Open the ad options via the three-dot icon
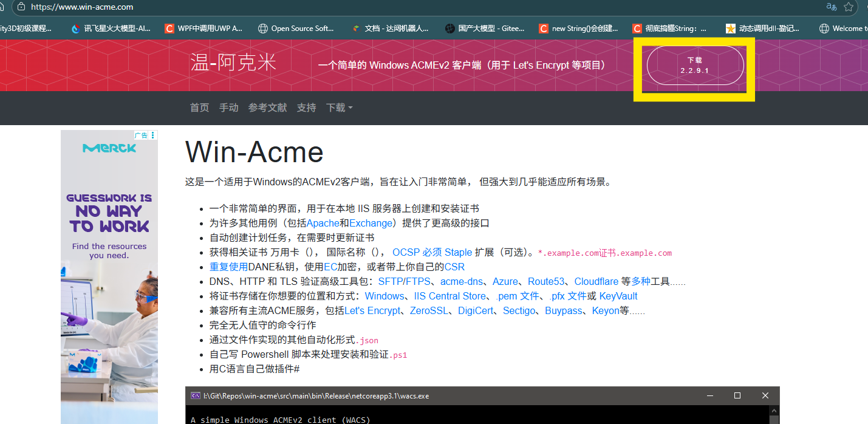The width and height of the screenshot is (868, 424). click(x=152, y=135)
